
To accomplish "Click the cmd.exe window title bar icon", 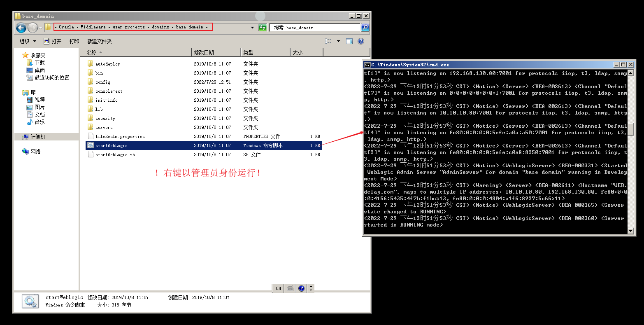I will [367, 65].
